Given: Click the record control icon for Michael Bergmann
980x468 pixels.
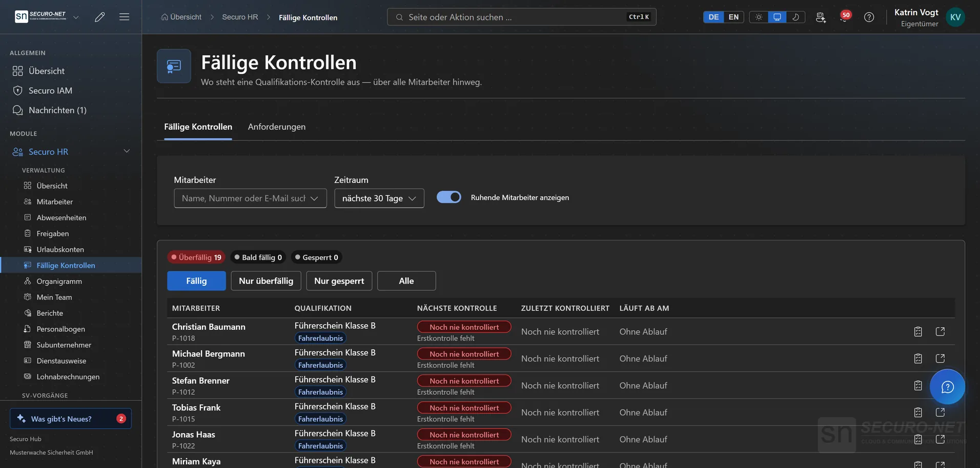Looking at the screenshot, I should [x=918, y=358].
